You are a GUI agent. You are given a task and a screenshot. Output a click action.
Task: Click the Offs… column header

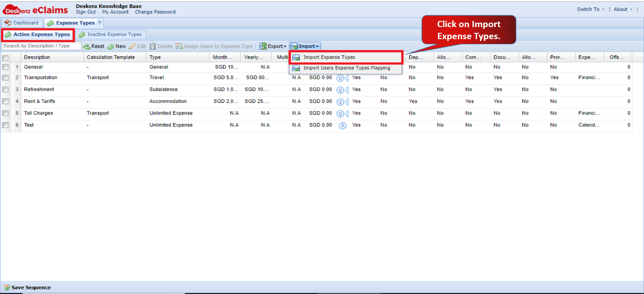tap(618, 57)
